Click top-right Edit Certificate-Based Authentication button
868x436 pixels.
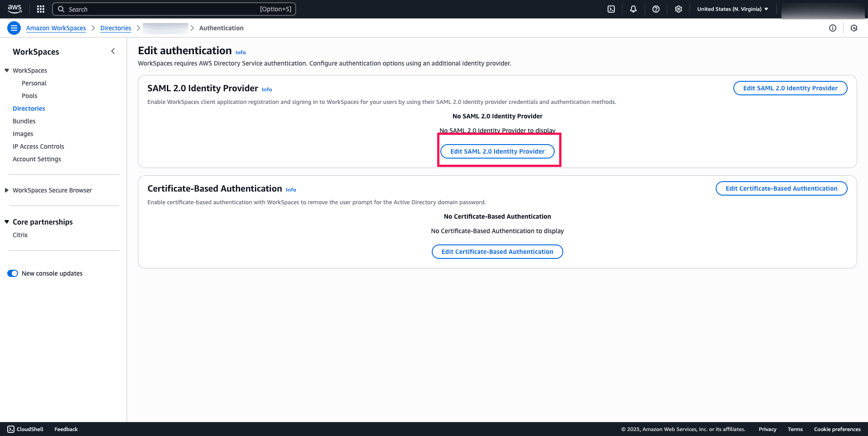pyautogui.click(x=781, y=188)
